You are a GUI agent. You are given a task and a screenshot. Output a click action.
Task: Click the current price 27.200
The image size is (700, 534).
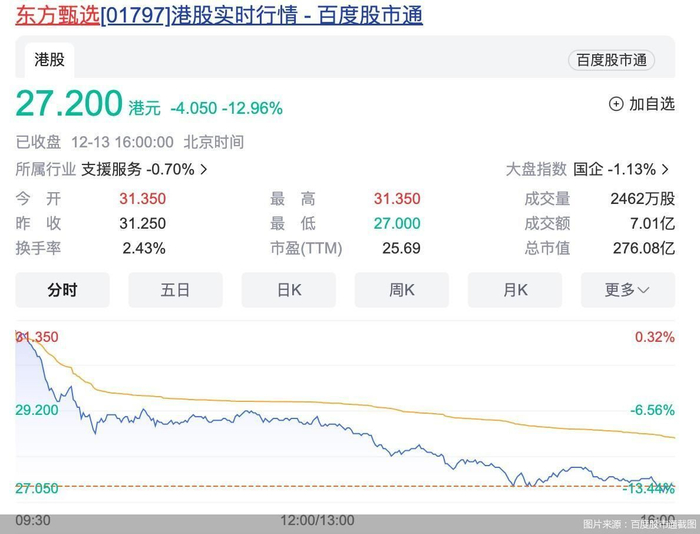coord(69,104)
